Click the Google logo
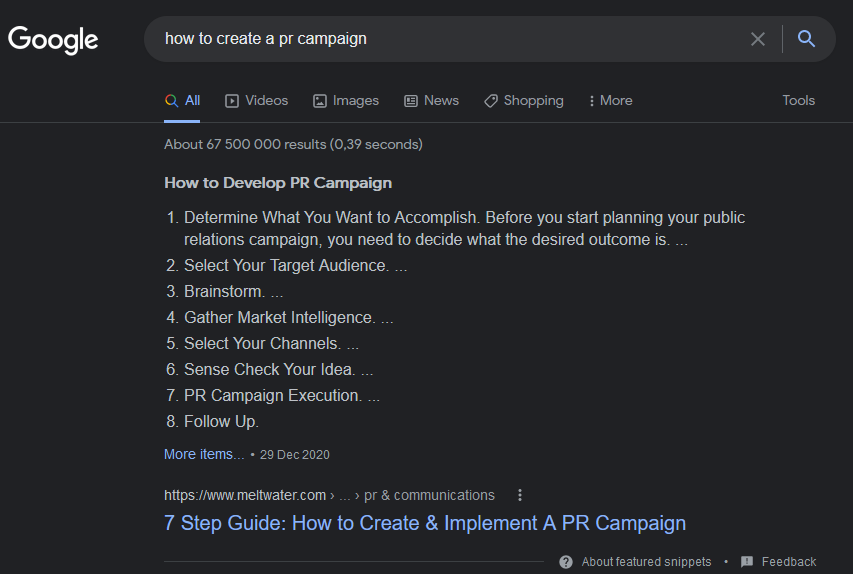This screenshot has width=853, height=574. tap(53, 40)
